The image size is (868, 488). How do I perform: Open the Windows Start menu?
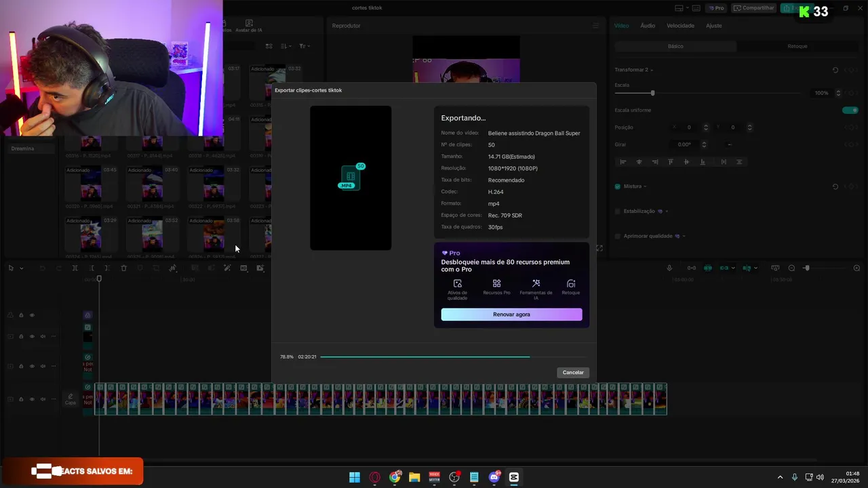point(355,477)
